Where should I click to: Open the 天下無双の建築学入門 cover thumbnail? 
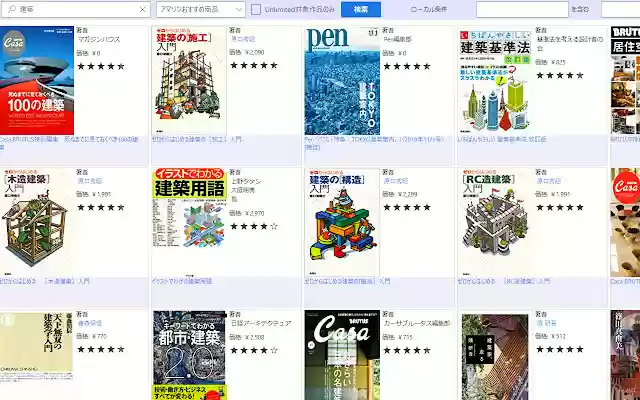pyautogui.click(x=37, y=347)
